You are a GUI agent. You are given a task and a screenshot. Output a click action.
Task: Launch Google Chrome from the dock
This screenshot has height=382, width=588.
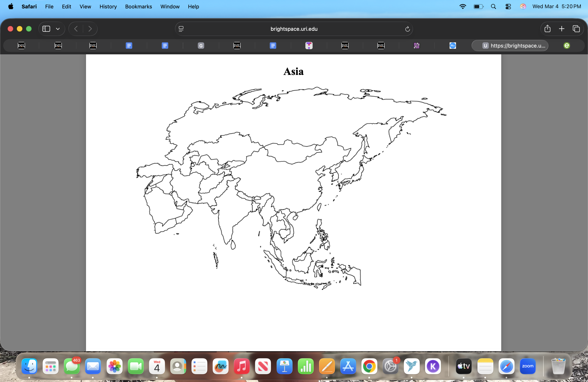[369, 366]
